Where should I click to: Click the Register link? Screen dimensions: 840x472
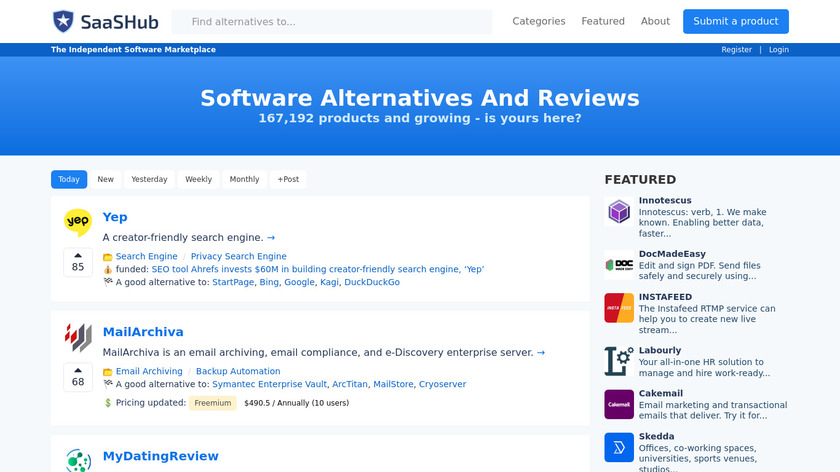coord(736,49)
